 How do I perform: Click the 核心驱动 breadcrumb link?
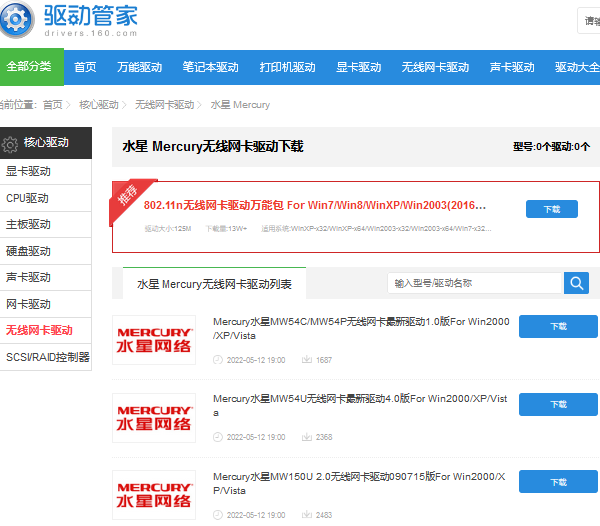[98, 105]
